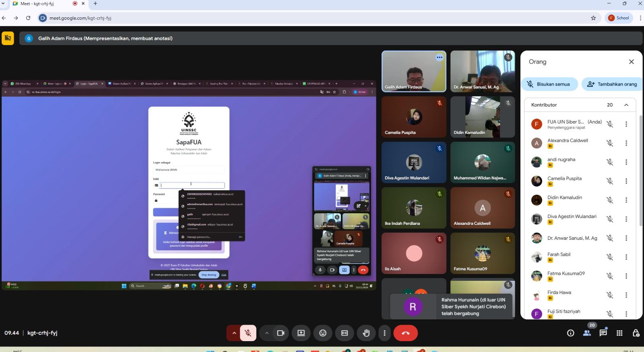
Task: Mute Alexandra Caldwell in the people list
Action: [x=610, y=143]
